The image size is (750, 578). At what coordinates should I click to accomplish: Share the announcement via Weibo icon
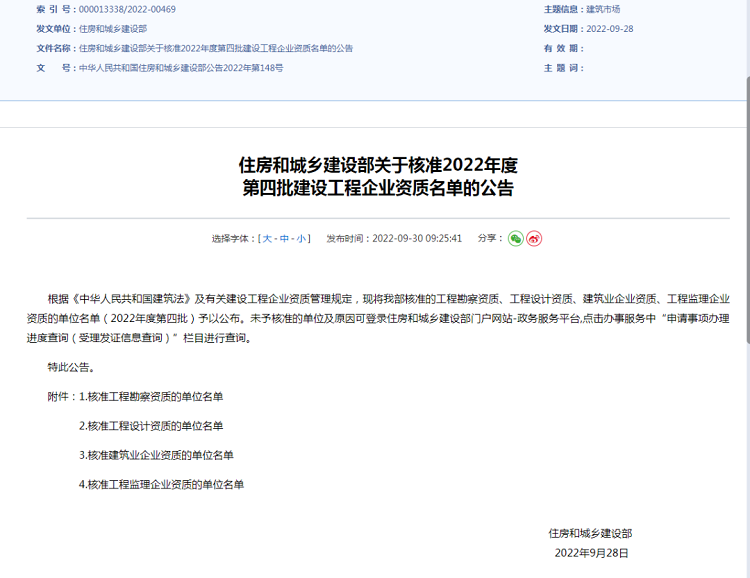(x=534, y=239)
